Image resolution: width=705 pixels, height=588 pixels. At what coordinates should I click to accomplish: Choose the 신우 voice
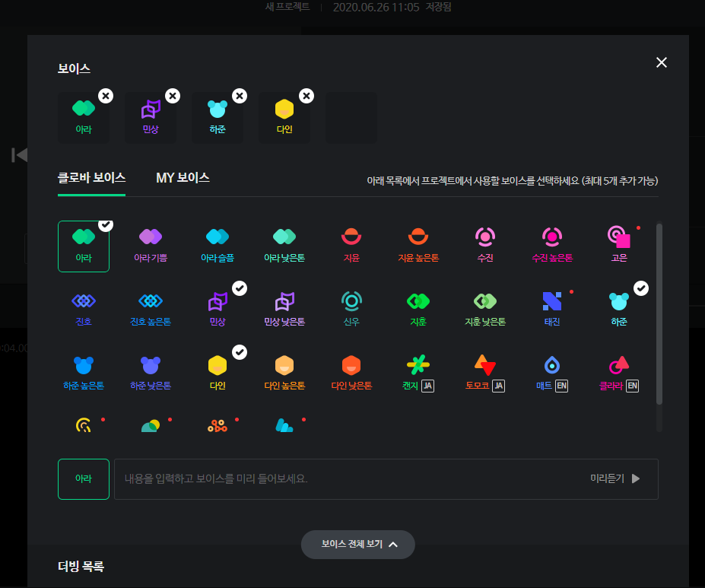(351, 310)
